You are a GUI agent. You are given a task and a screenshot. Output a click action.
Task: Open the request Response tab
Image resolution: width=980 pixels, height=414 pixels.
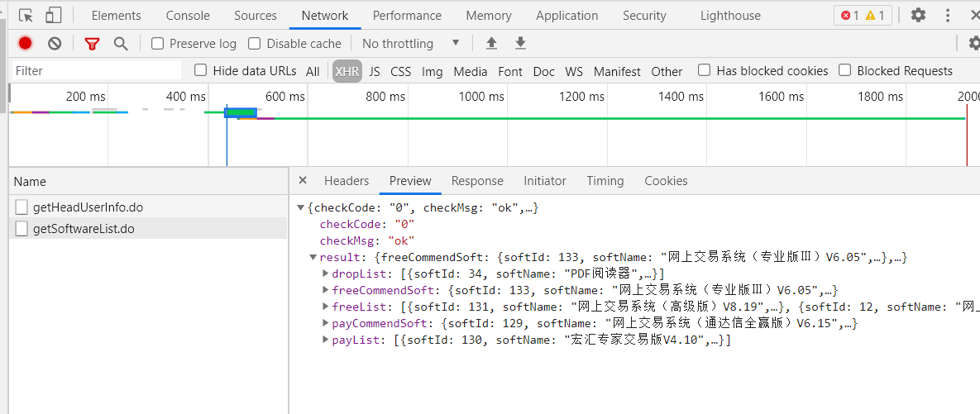pyautogui.click(x=477, y=180)
